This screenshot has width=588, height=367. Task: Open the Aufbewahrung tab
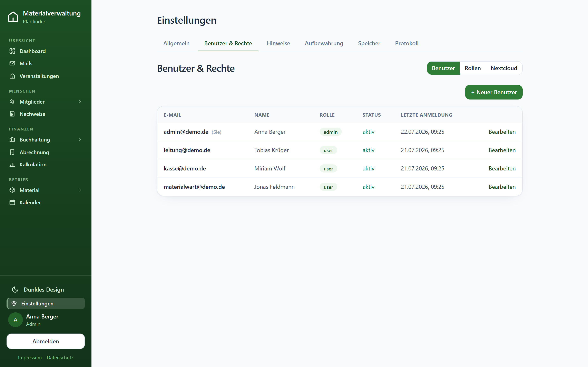[324, 43]
